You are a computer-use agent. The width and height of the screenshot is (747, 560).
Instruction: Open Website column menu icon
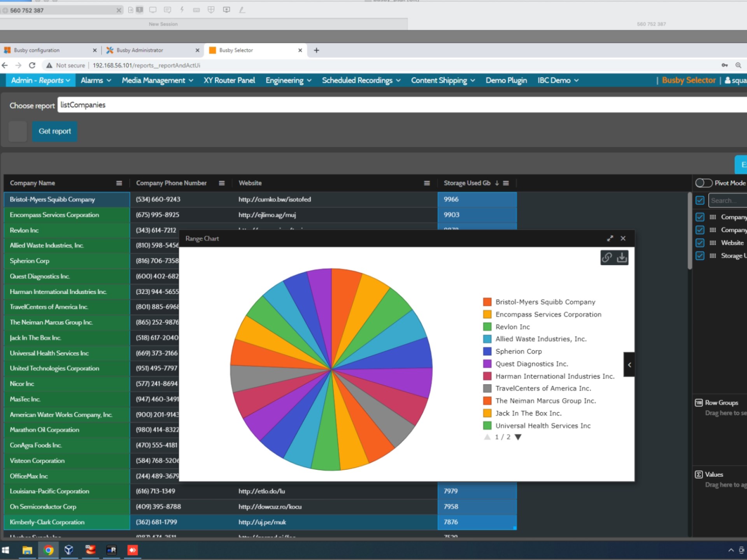point(427,183)
